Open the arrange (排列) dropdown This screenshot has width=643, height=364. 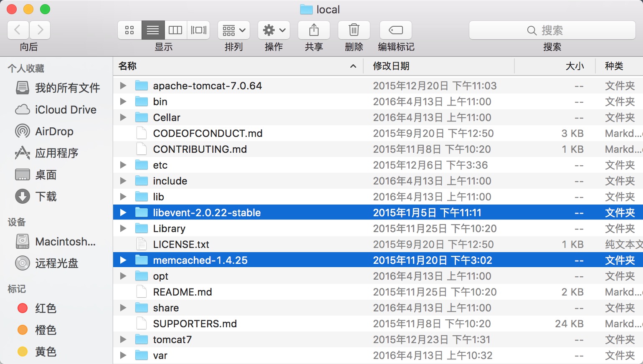[234, 30]
